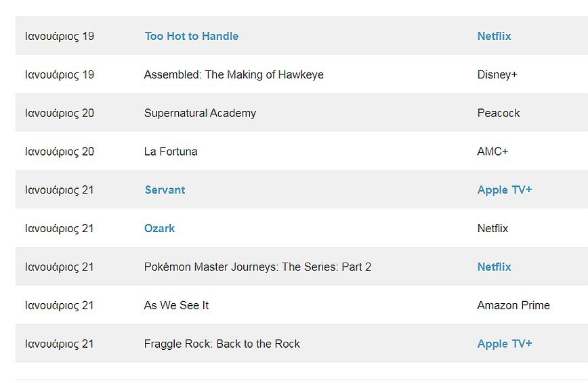Open Apple TV+ link beside Fraggle Rock

pyautogui.click(x=504, y=344)
